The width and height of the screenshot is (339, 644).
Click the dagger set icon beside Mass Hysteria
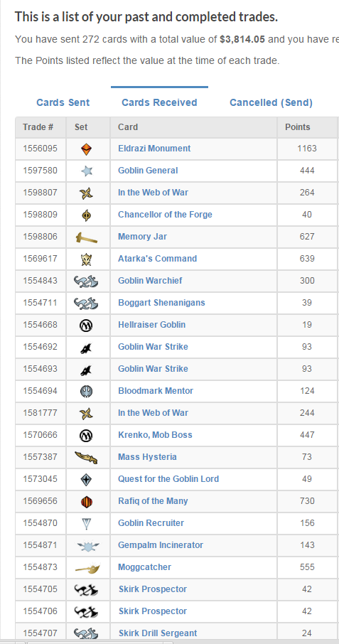pyautogui.click(x=87, y=457)
